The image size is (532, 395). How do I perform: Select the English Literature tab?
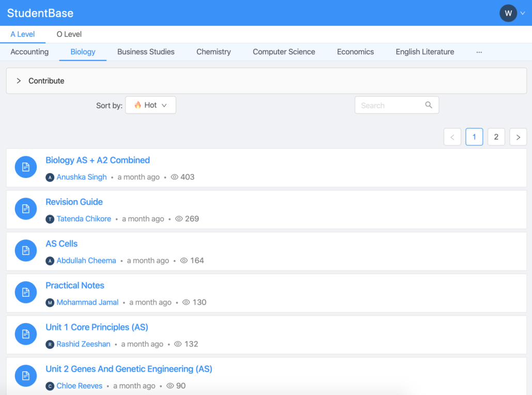pos(425,52)
